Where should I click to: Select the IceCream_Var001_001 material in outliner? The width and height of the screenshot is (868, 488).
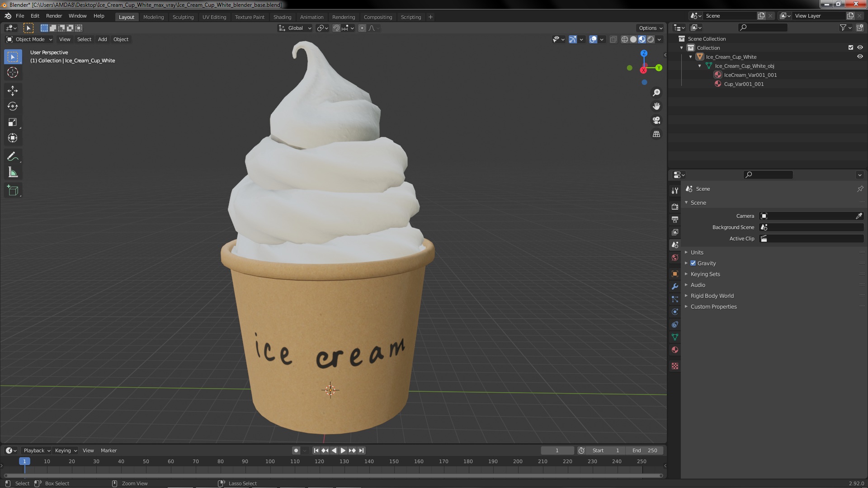[x=750, y=75]
